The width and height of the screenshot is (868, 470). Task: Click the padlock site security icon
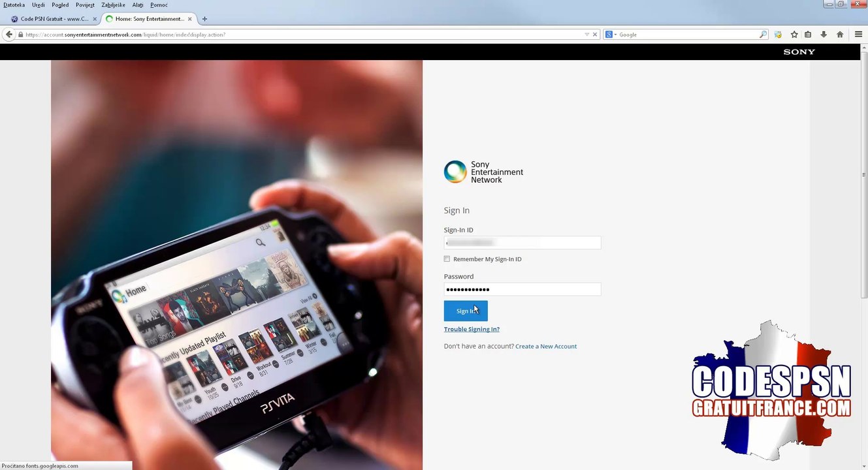[x=21, y=35]
